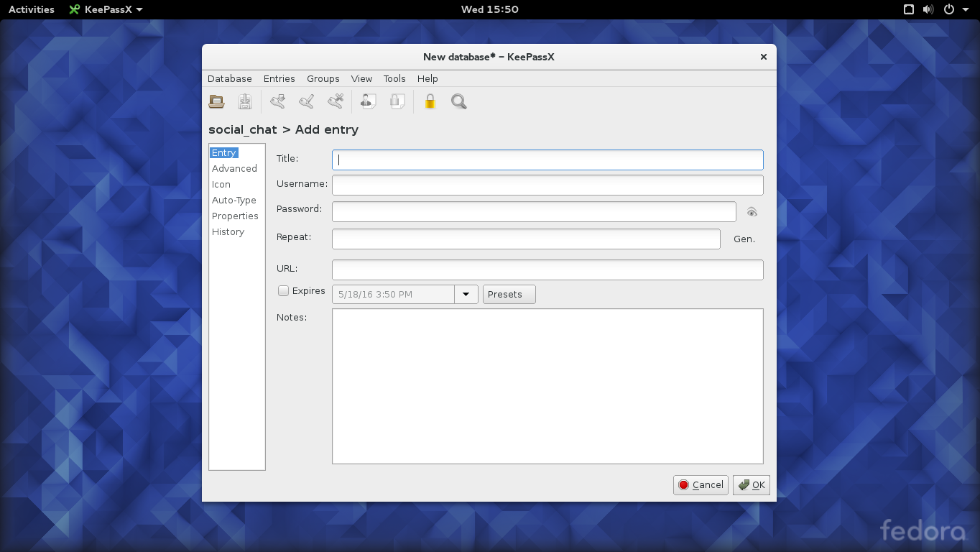The image size is (980, 552).
Task: Click inside the Notes text area
Action: (x=547, y=386)
